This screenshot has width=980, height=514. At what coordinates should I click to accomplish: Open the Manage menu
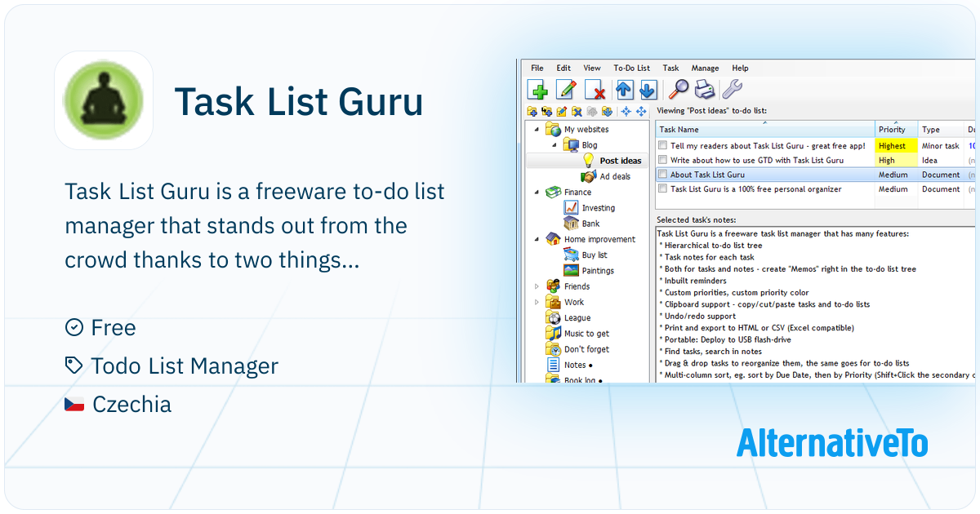(706, 68)
